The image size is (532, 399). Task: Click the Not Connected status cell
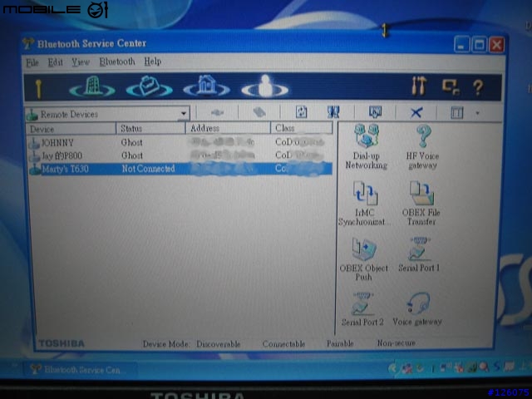click(149, 169)
